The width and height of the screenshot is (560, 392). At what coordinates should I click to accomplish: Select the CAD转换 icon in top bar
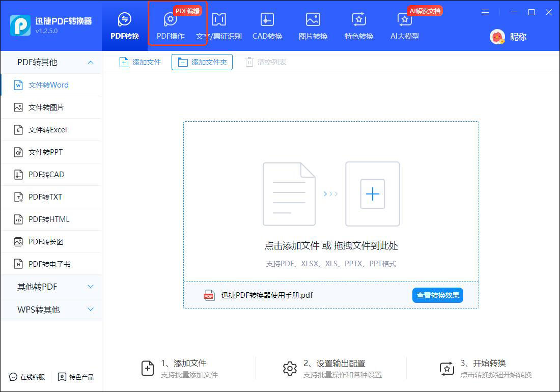tap(267, 20)
